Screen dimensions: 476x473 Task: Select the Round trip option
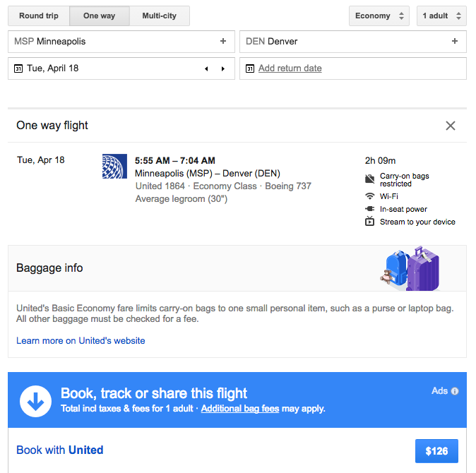click(x=39, y=16)
